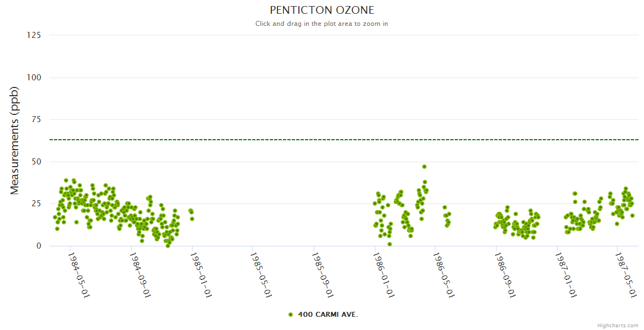This screenshot has height=330, width=644.
Task: Select the 1985-09-01 date label
Action: [x=322, y=274]
